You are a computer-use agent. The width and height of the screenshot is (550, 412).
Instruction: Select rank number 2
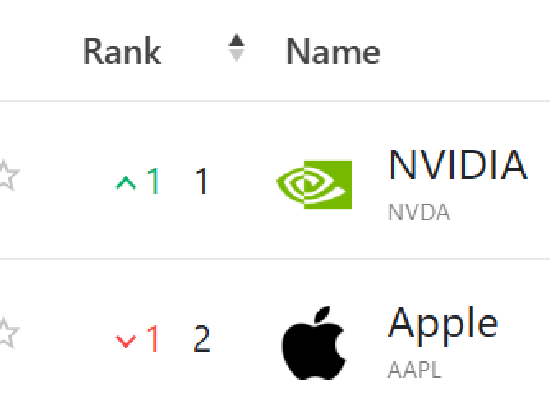[x=202, y=338]
